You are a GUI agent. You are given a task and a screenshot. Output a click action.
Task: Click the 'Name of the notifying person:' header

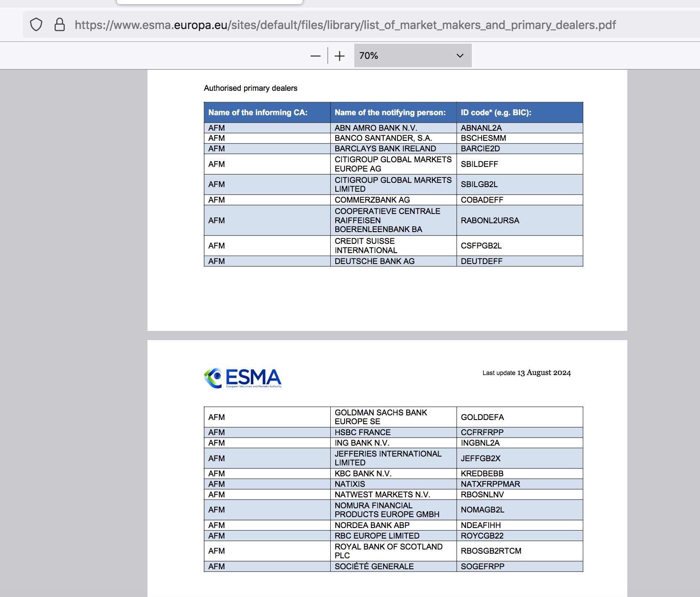(x=393, y=112)
